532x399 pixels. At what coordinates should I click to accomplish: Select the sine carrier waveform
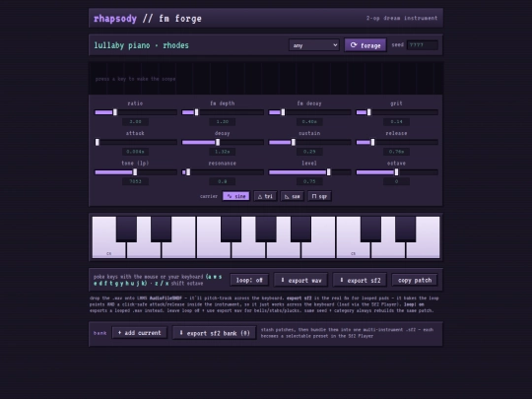[x=236, y=196]
